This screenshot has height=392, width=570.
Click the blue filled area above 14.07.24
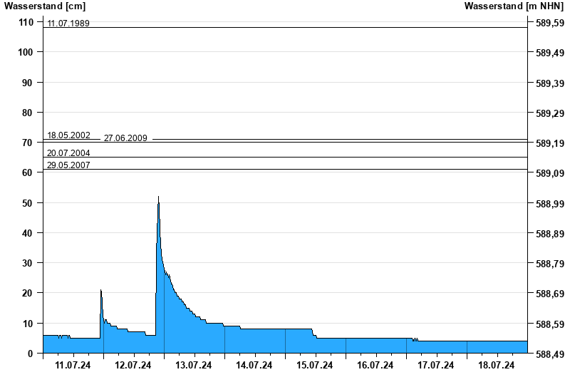(254, 341)
